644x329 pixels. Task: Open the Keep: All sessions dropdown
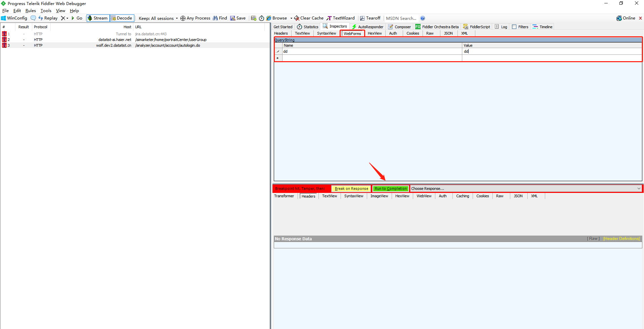click(x=158, y=18)
